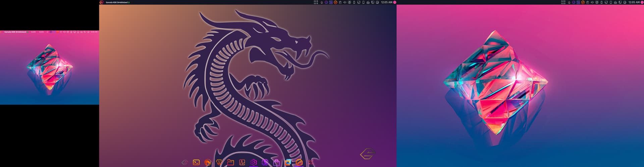This screenshot has width=644, height=167.
Task: Click the clipboard tray icon on middle screen
Action: pos(340,2)
